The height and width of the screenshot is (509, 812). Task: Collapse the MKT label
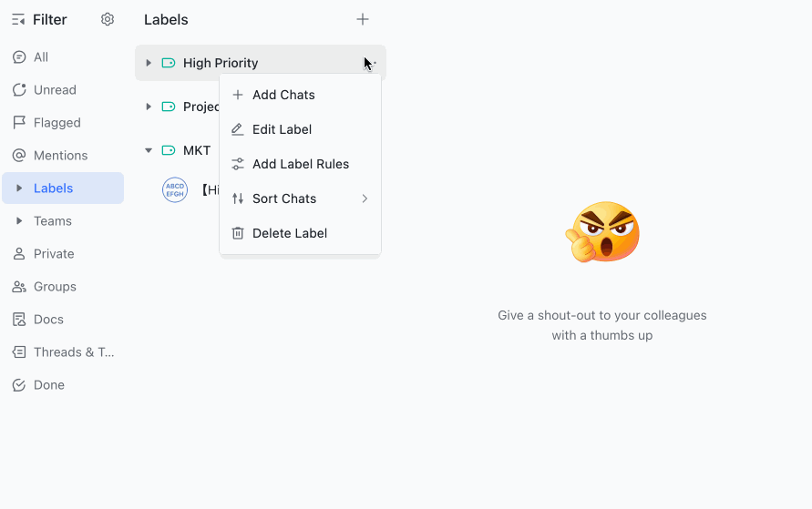[x=149, y=150]
